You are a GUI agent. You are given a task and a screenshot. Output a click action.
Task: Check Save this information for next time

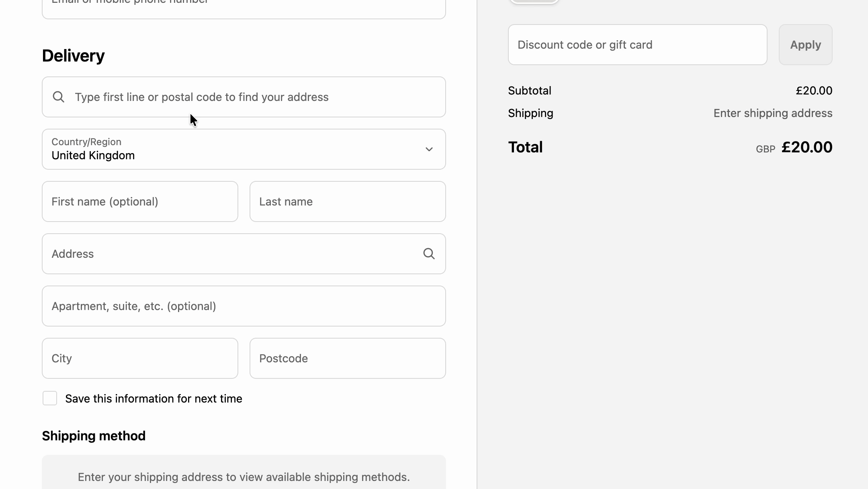(x=50, y=399)
